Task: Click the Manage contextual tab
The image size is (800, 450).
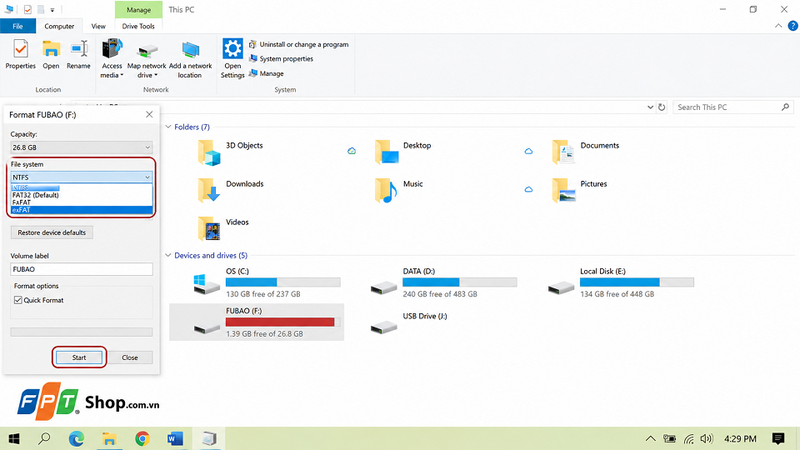Action: [138, 10]
